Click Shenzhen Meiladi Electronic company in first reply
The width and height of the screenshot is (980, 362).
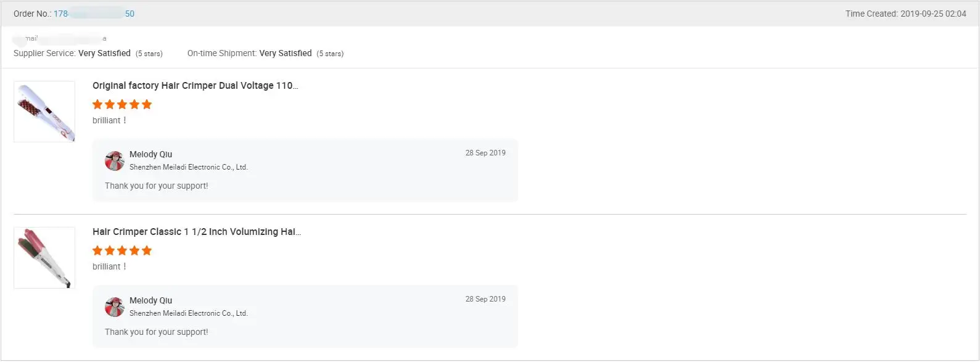[188, 167]
